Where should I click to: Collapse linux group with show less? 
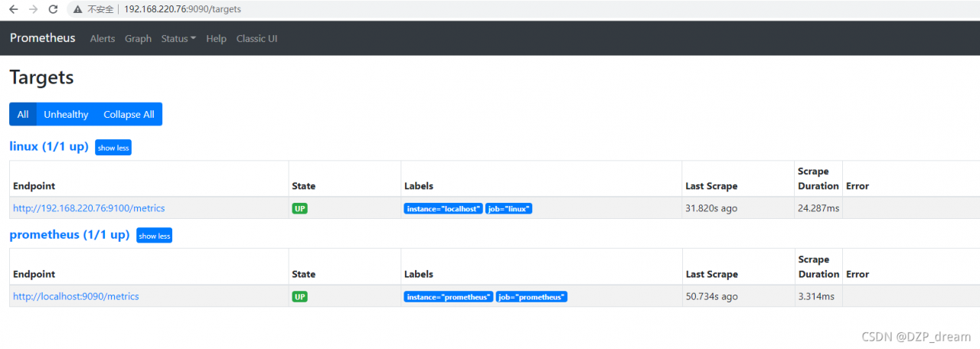tap(113, 148)
